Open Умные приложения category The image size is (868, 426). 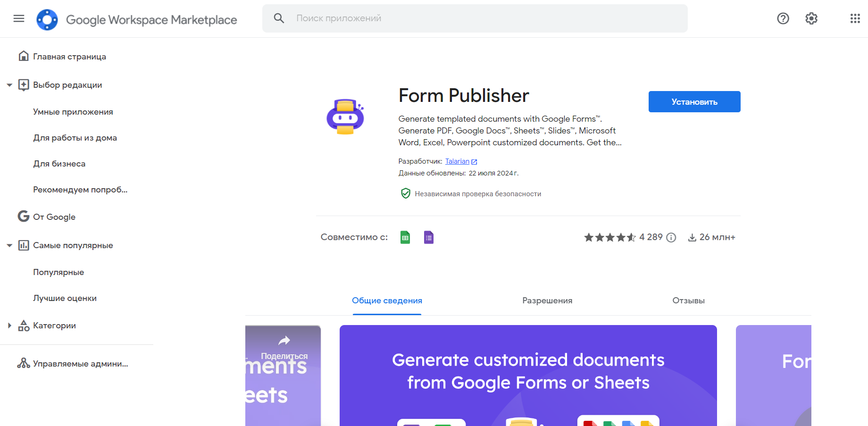pyautogui.click(x=73, y=112)
